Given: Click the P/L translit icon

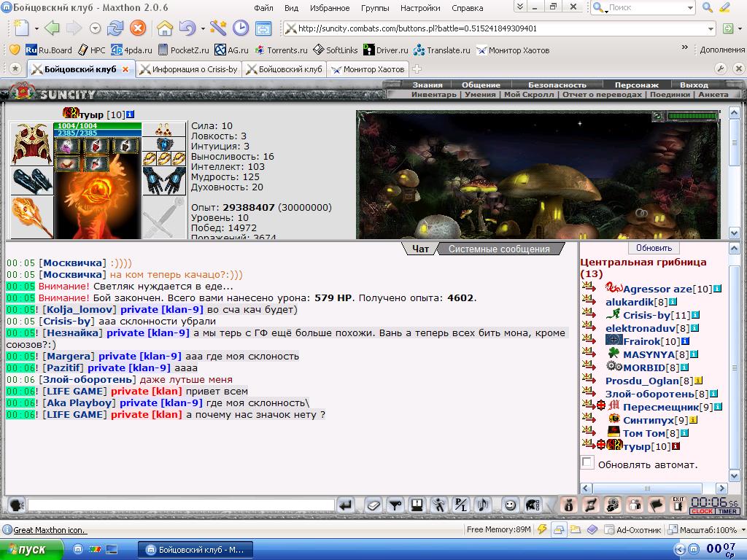Looking at the screenshot, I should point(461,505).
